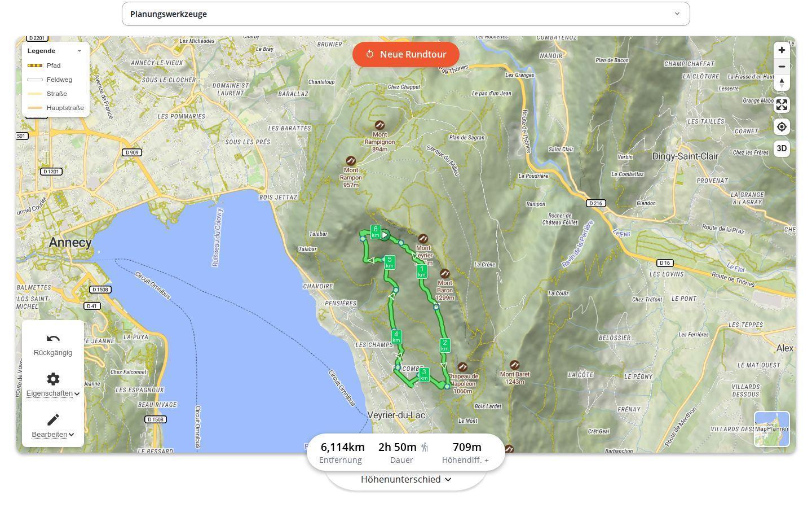Zoom in with the plus button
The width and height of the screenshot is (812, 508).
coord(782,50)
